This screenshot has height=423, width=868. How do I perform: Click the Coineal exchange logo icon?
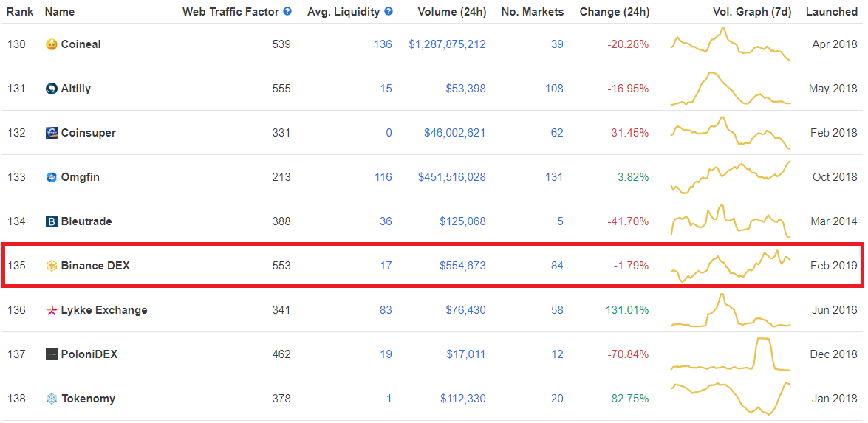(52, 44)
